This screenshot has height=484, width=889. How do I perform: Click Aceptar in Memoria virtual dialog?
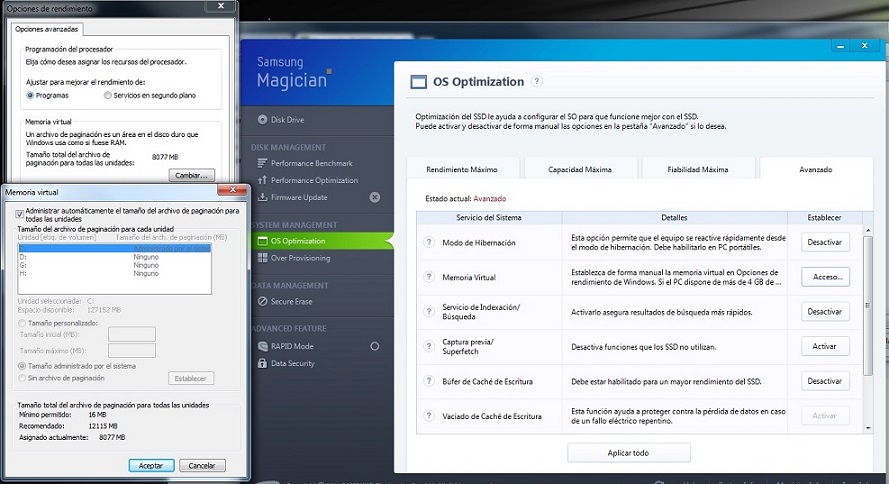[151, 465]
